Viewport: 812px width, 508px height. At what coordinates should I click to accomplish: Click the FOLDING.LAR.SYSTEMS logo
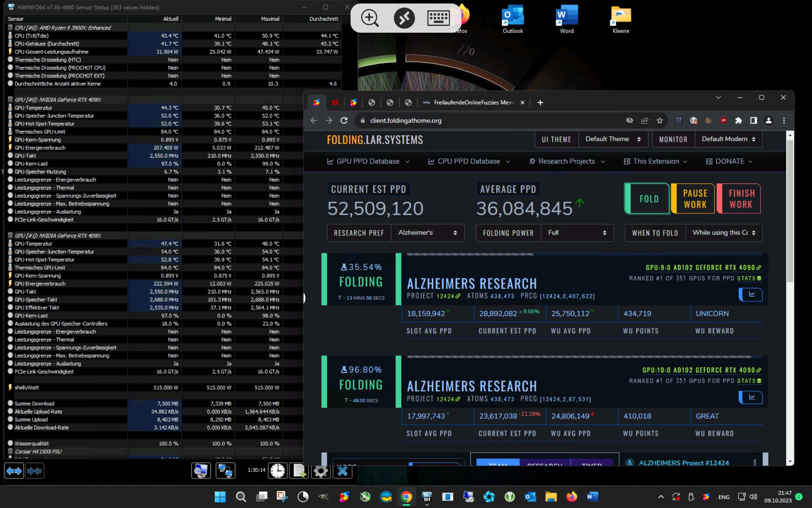(375, 139)
